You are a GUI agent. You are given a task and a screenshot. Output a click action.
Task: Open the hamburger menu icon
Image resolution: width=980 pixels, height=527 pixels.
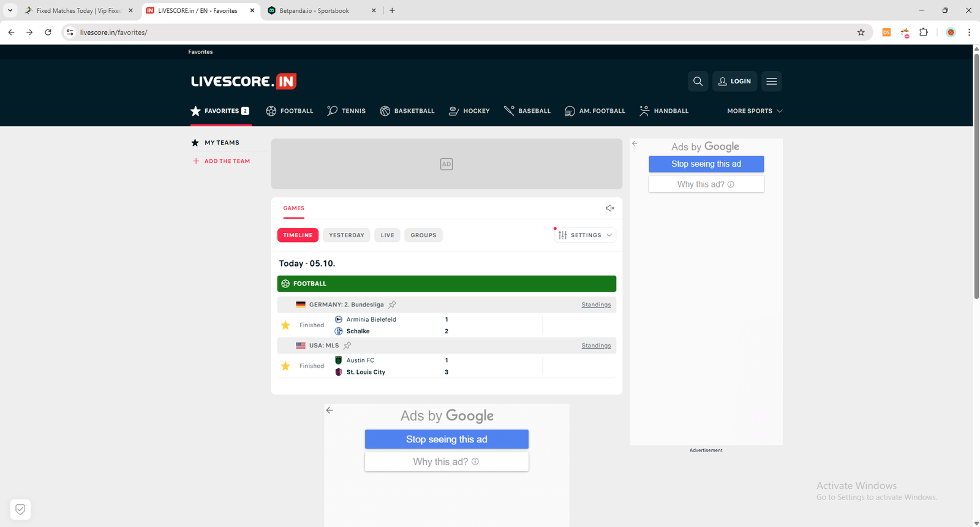[771, 82]
